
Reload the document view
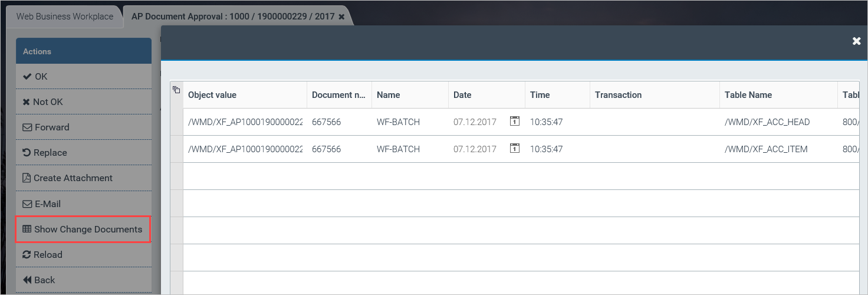click(x=42, y=255)
